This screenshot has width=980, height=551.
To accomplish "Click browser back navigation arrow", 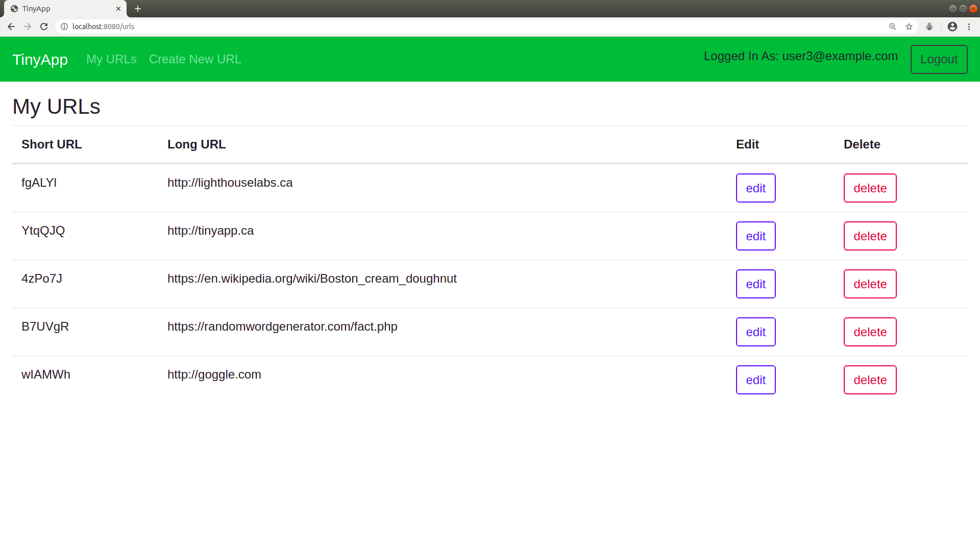I will (x=11, y=26).
